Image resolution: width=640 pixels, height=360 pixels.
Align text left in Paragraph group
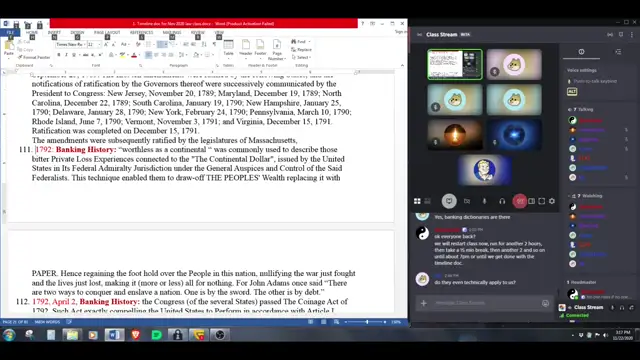point(149,55)
